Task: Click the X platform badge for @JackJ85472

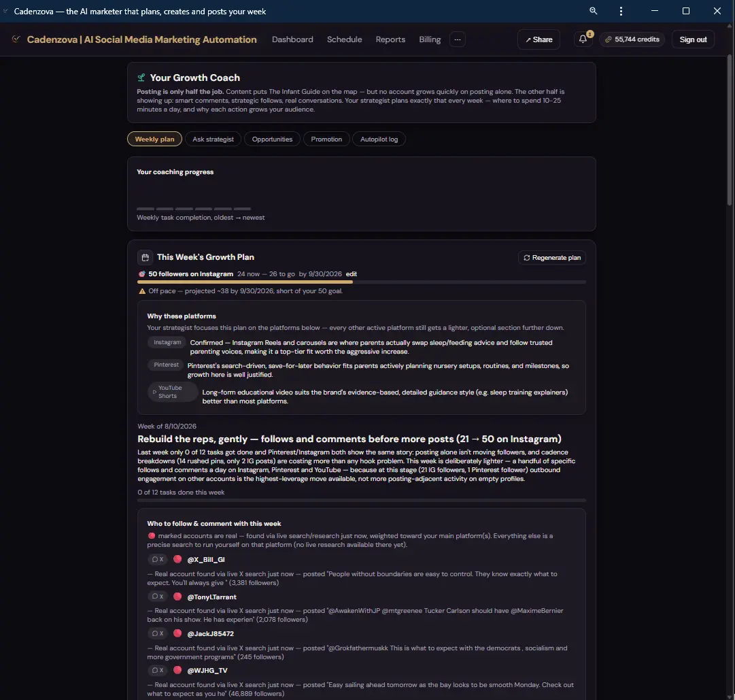Action: point(158,633)
